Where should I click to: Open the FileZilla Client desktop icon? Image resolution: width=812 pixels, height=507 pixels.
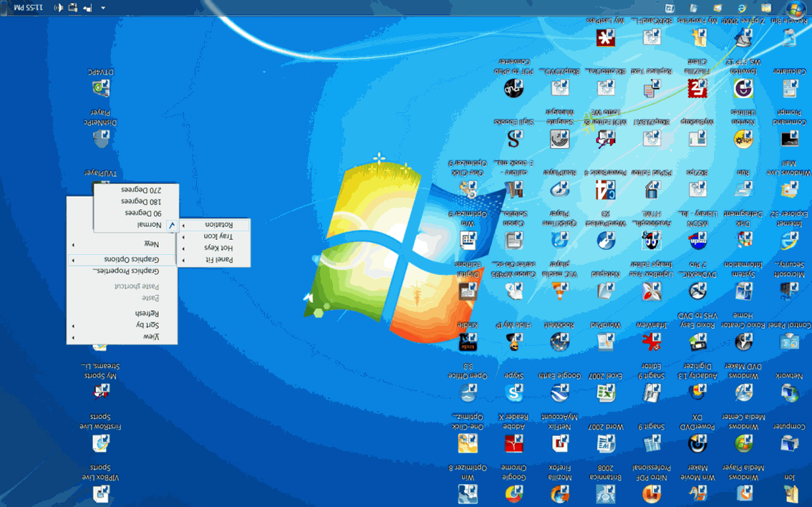click(x=697, y=88)
